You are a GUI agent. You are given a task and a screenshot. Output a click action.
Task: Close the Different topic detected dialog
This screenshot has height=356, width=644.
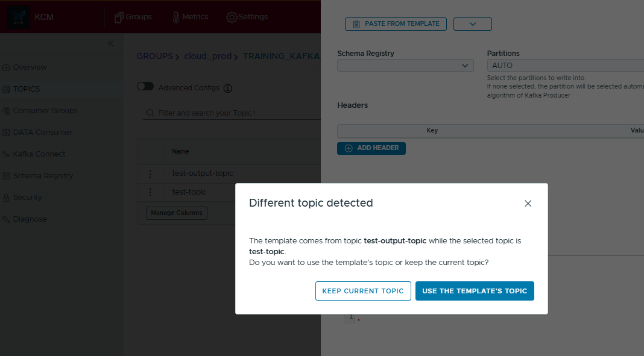click(x=528, y=204)
